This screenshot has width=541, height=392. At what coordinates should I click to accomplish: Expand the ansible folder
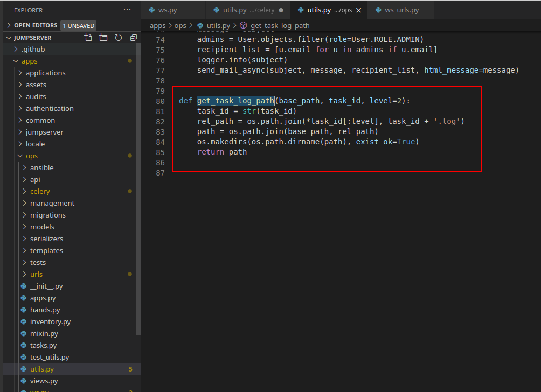[24, 167]
